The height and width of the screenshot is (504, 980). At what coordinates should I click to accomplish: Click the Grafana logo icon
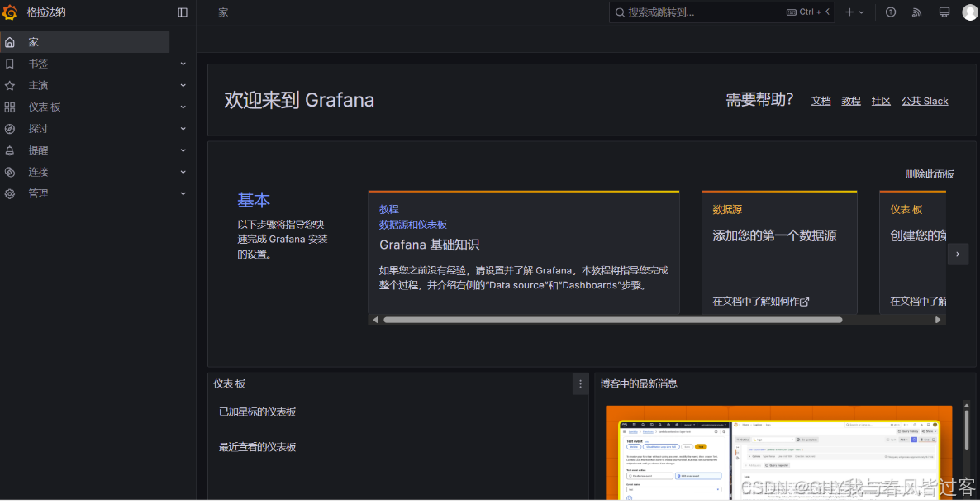coord(9,12)
